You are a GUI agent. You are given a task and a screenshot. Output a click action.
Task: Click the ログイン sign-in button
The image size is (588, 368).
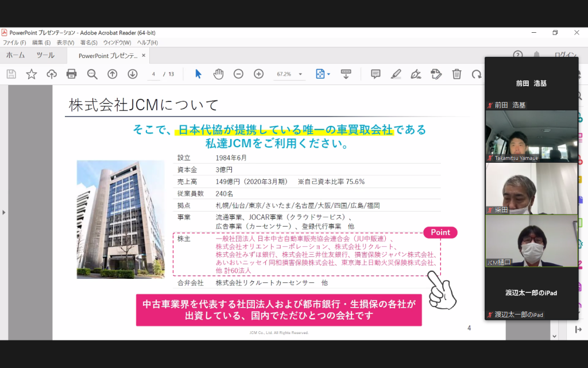pyautogui.click(x=565, y=55)
